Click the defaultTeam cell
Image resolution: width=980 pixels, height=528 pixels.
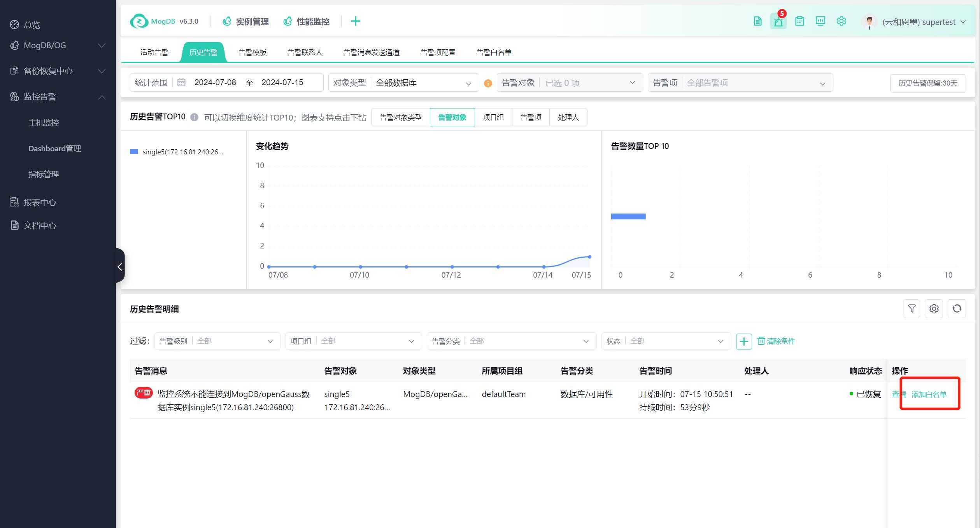tap(503, 394)
